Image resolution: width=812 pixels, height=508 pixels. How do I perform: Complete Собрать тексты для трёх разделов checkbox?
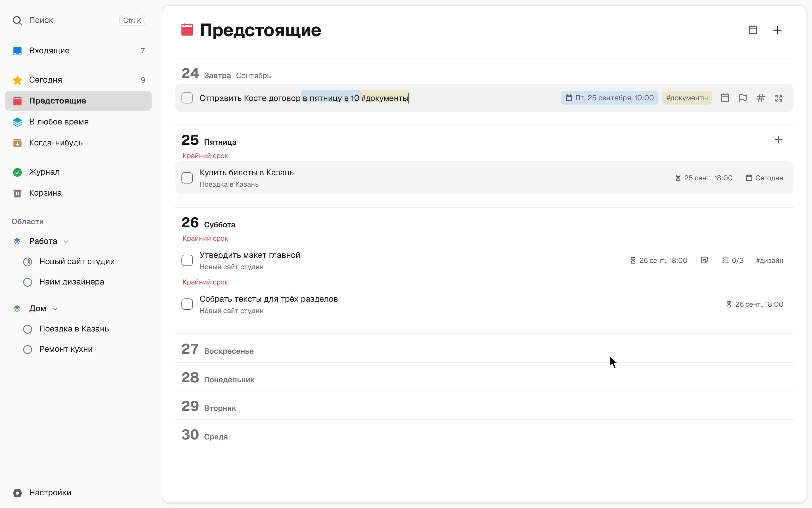pyautogui.click(x=187, y=304)
